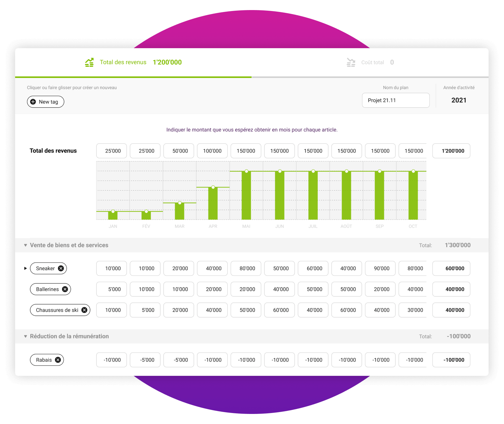Click the revenue chart icon beside Total des revenus

point(89,62)
